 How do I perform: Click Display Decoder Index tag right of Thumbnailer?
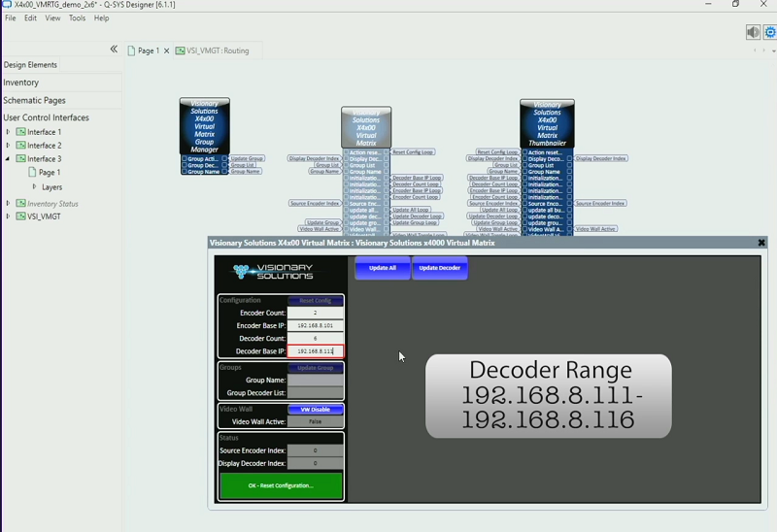pyautogui.click(x=601, y=158)
